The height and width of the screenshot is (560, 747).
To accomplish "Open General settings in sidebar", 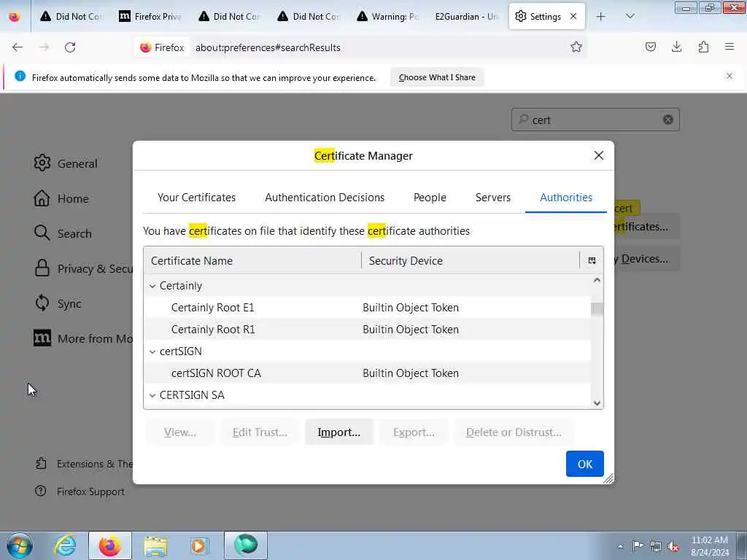I will point(66,163).
